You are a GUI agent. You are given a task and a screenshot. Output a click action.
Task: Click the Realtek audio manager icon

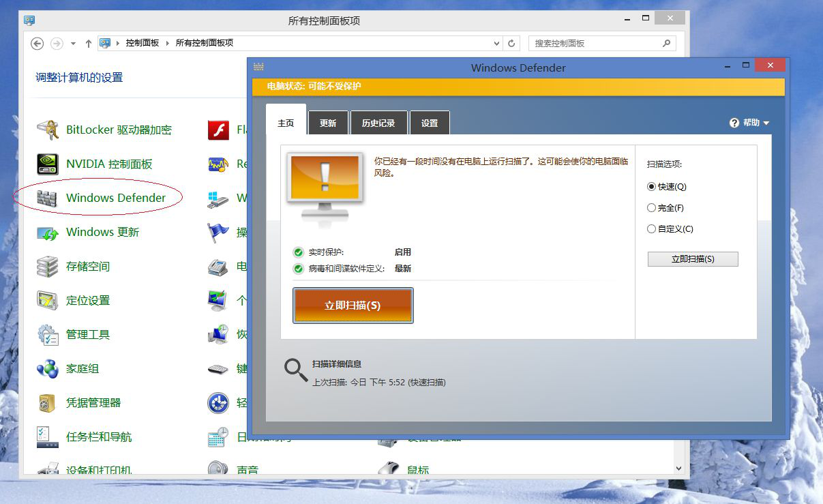pyautogui.click(x=218, y=164)
